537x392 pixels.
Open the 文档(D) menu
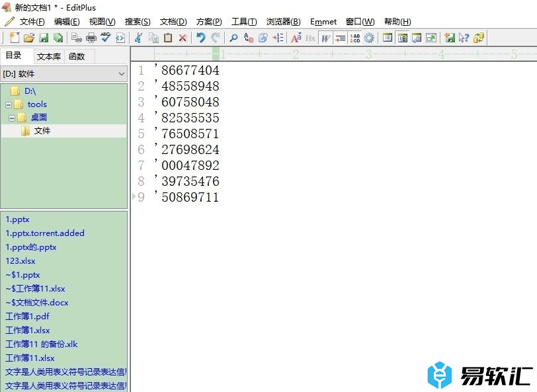[x=173, y=22]
